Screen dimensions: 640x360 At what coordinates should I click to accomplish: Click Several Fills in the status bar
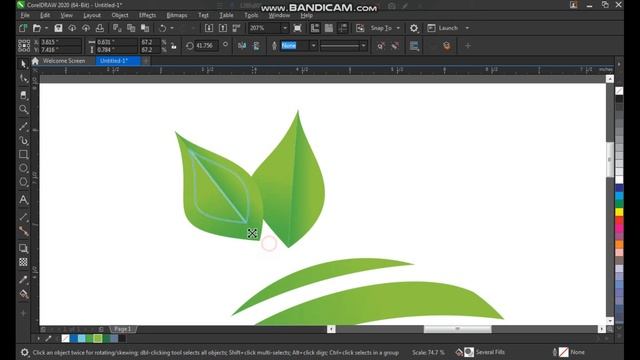(x=490, y=352)
